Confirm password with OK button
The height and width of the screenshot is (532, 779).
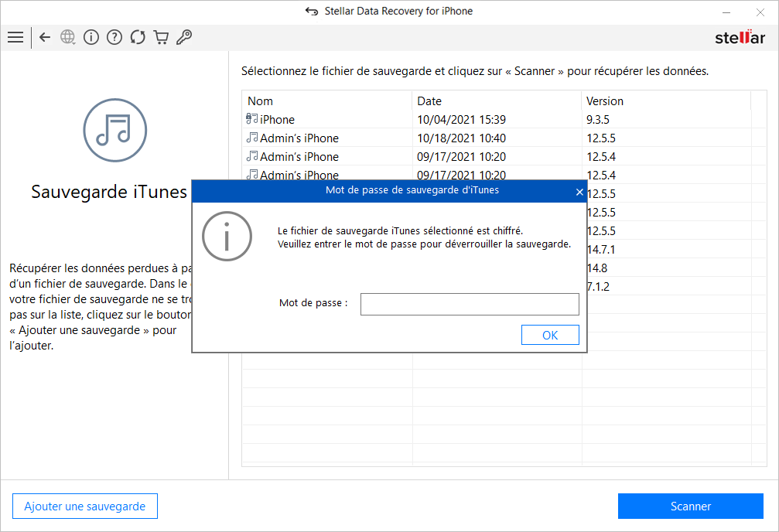pos(550,335)
